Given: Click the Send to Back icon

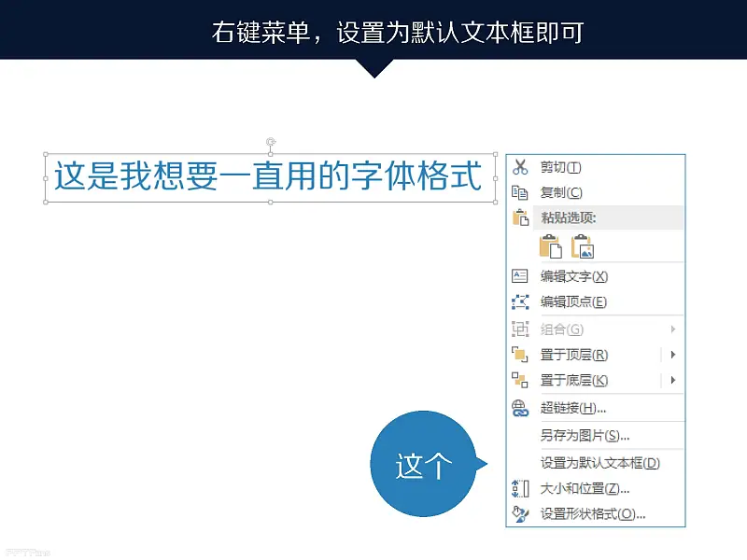Looking at the screenshot, I should click(x=520, y=380).
